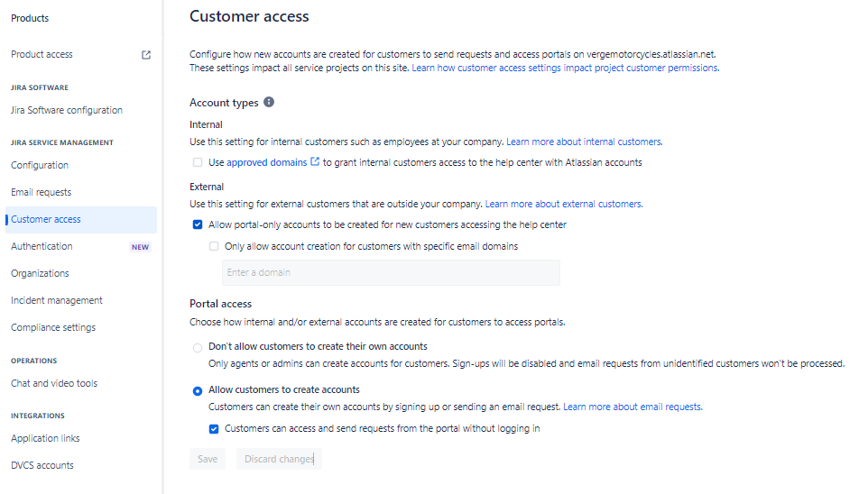Screen dimensions: 868x494
Task: Click the external link icon beside approved domains
Action: (315, 162)
